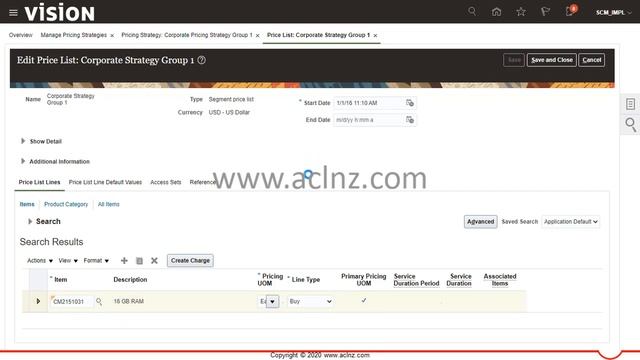The height and width of the screenshot is (360, 640).
Task: Open the Saved Search Application Default dropdown
Action: coord(570,222)
